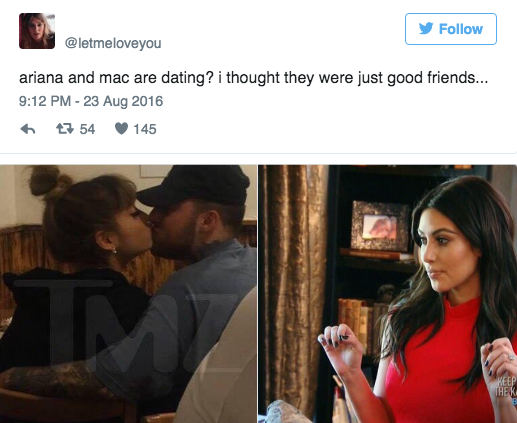The height and width of the screenshot is (423, 517).
Task: Click the black baseball cap in photo
Action: click(x=195, y=185)
